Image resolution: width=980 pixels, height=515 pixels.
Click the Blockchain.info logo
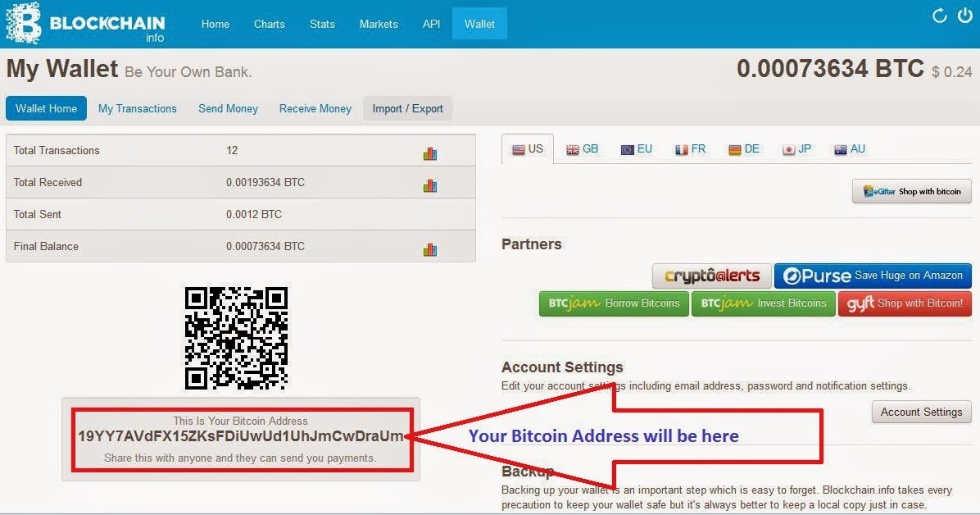coord(85,24)
